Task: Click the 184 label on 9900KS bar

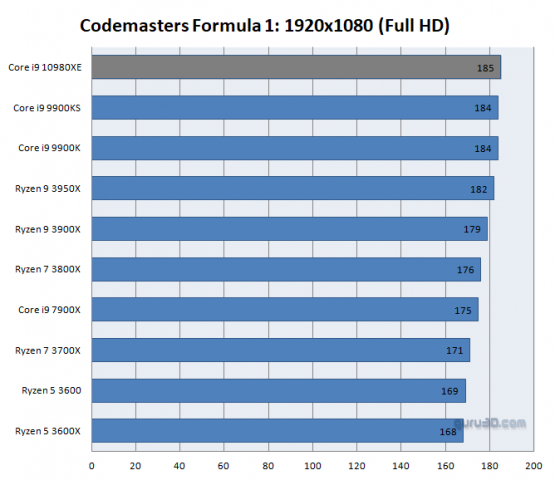Action: tap(483, 108)
